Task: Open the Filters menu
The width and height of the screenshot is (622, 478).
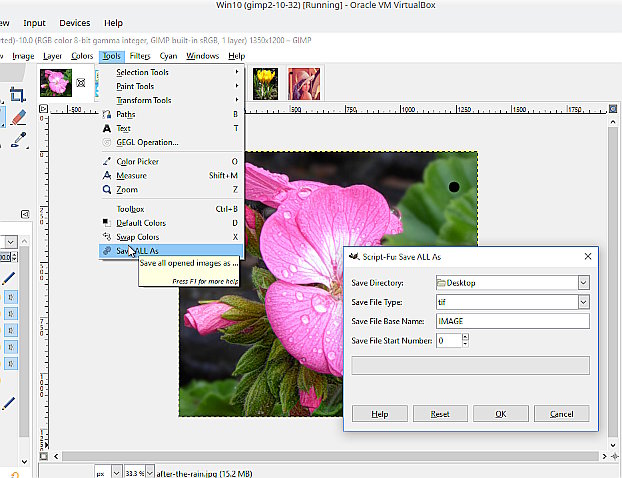Action: point(140,56)
